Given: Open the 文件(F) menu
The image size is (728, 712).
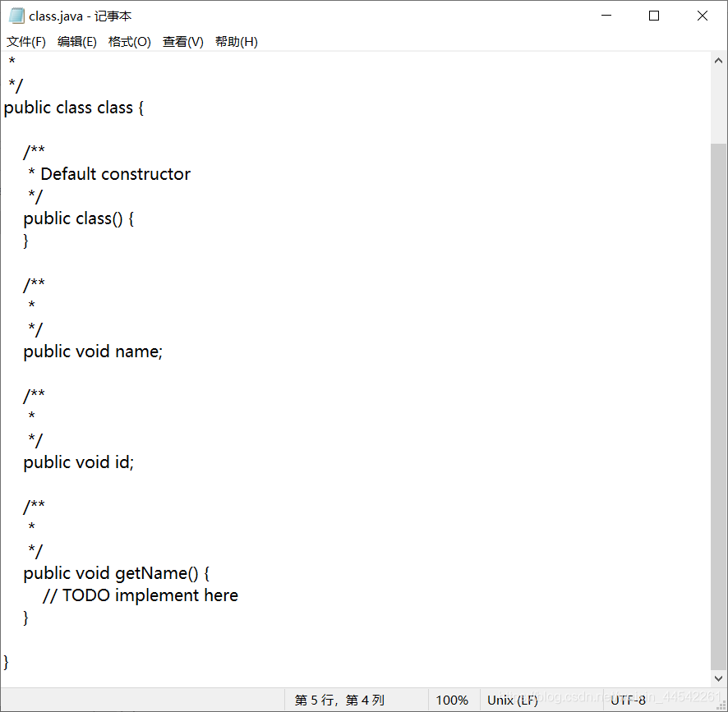Looking at the screenshot, I should pyautogui.click(x=25, y=41).
